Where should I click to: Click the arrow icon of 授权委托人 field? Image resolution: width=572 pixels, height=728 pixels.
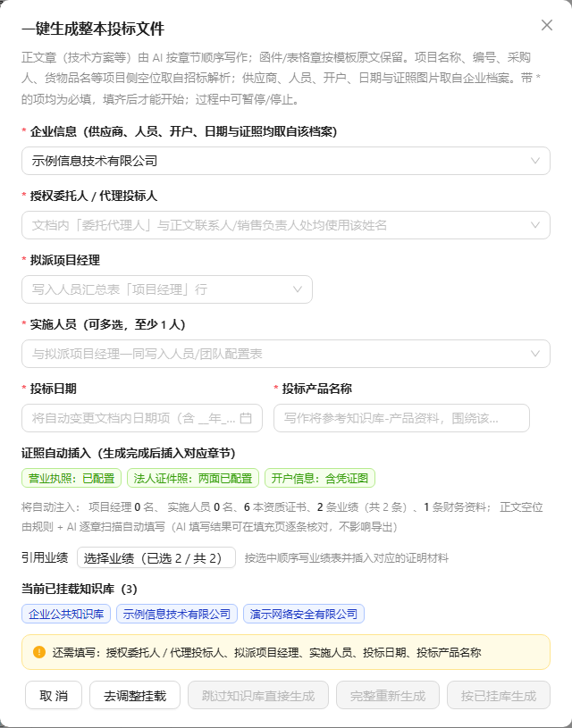[535, 225]
